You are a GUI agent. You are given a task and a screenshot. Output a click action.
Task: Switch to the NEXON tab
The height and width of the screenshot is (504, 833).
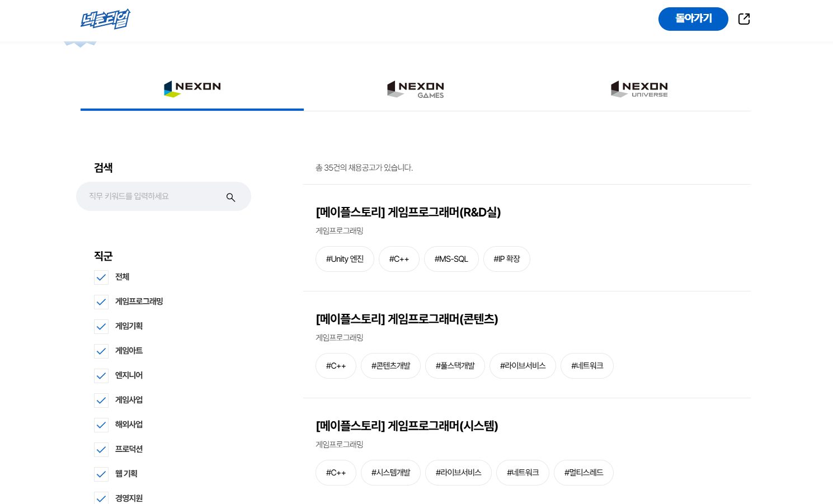[x=192, y=88]
